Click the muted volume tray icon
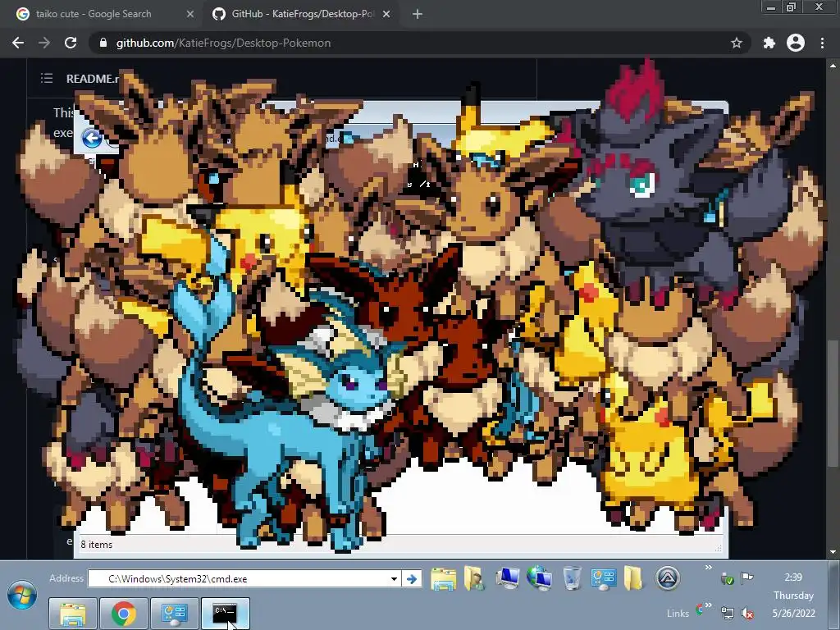 tap(747, 613)
